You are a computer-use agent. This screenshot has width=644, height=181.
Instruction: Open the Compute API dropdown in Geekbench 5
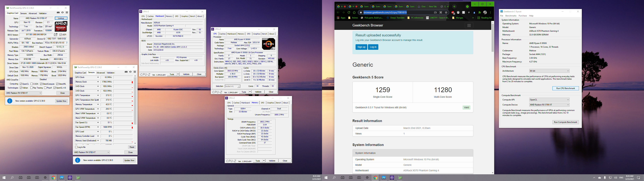pos(549,100)
